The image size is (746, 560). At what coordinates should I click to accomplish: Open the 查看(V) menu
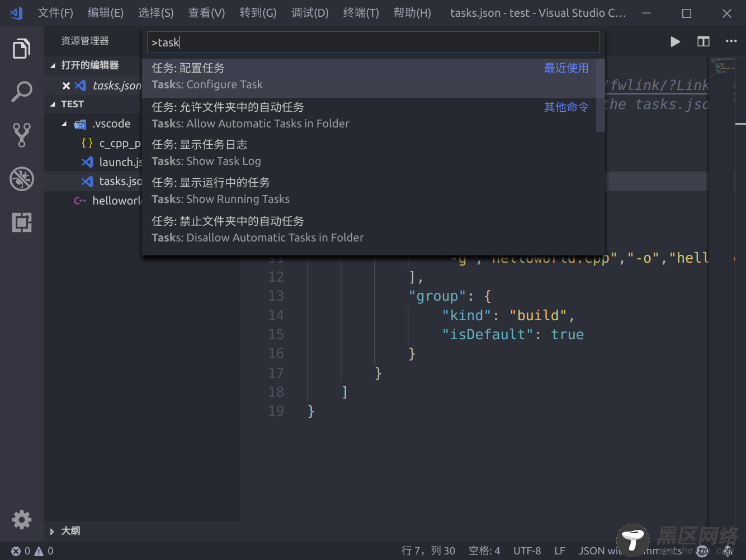tap(206, 13)
